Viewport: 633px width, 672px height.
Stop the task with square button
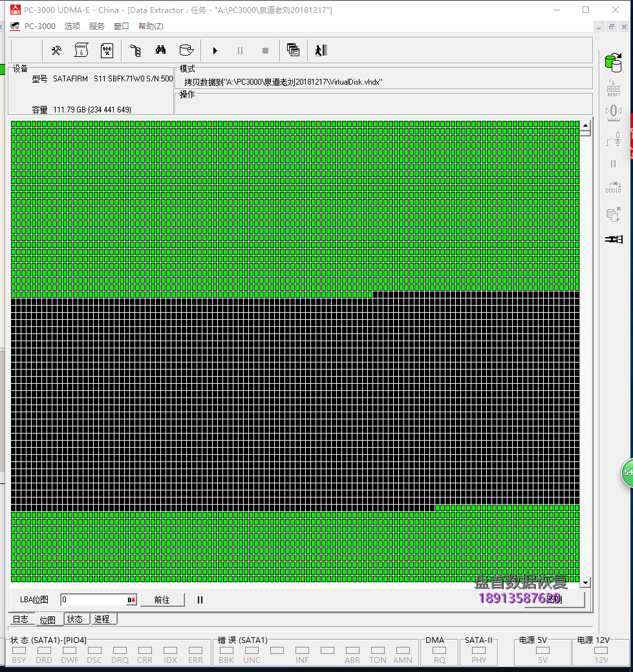coord(266,50)
